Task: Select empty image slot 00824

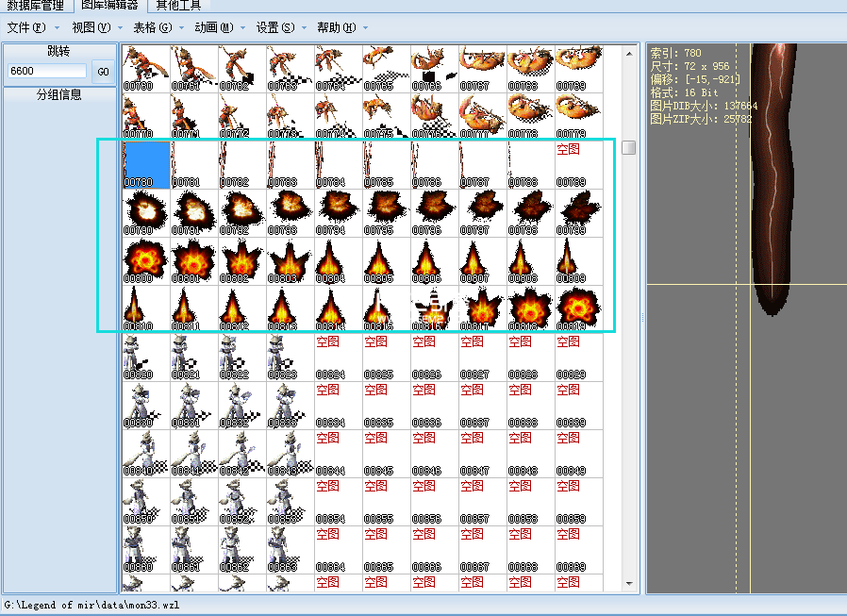Action: (339, 358)
